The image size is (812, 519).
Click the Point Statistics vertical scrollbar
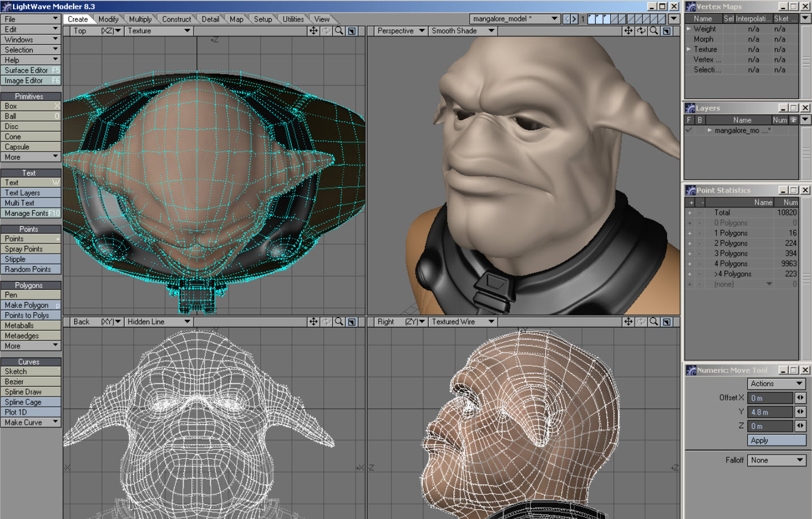(805, 278)
